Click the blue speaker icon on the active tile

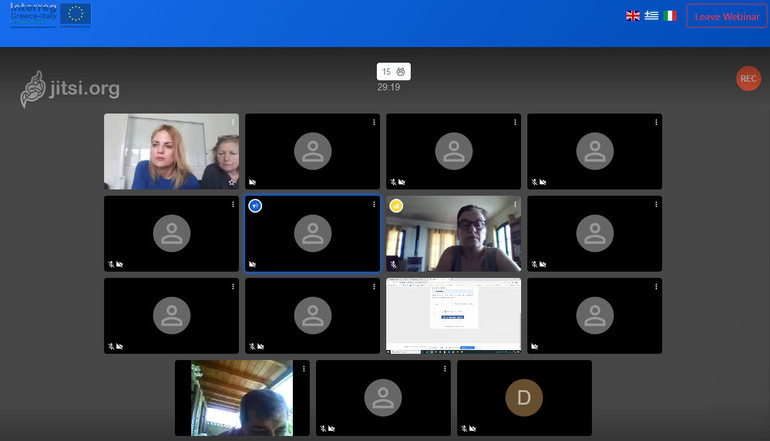click(x=255, y=206)
